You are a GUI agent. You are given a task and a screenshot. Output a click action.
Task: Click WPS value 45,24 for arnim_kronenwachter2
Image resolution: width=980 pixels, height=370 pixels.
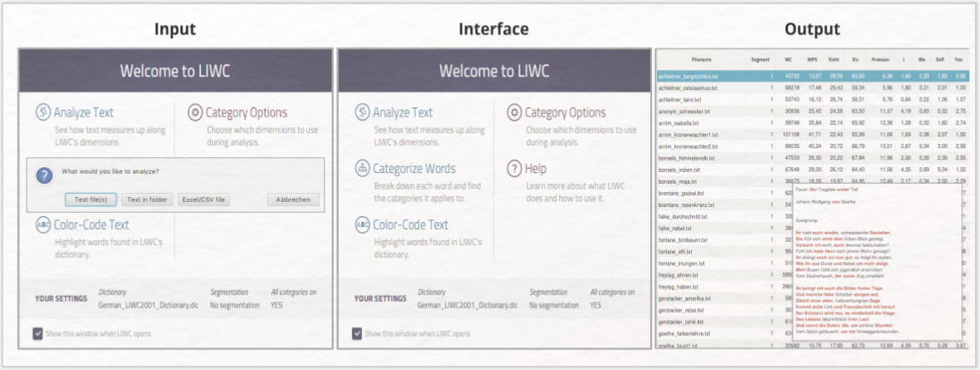click(x=815, y=146)
